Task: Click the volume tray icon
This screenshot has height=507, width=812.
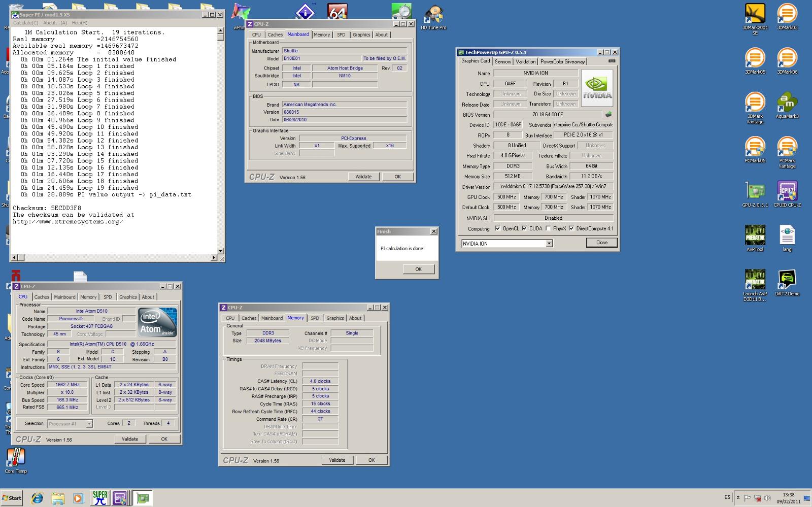Action: (767, 498)
